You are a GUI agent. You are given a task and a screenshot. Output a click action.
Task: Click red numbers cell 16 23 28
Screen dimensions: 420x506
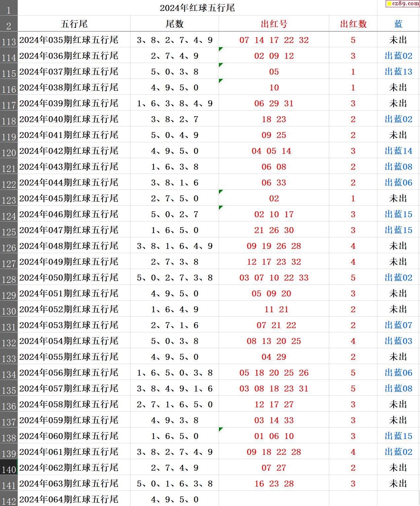tap(274, 484)
